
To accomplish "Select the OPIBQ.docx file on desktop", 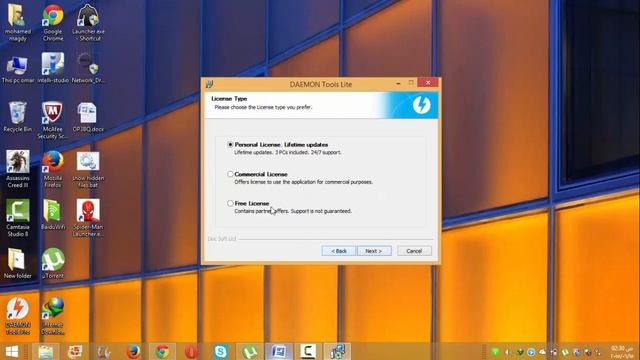I will (88, 117).
